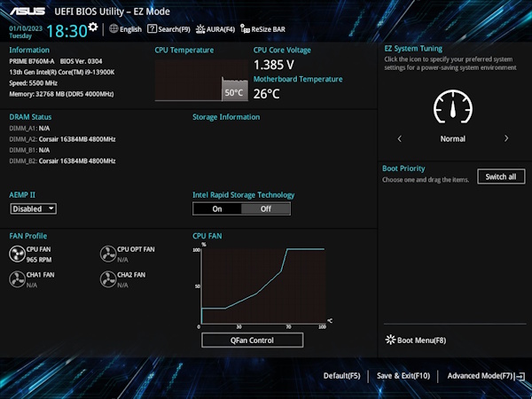Open date and time settings gear
Viewport: 532px width, 399px height.
tap(92, 27)
